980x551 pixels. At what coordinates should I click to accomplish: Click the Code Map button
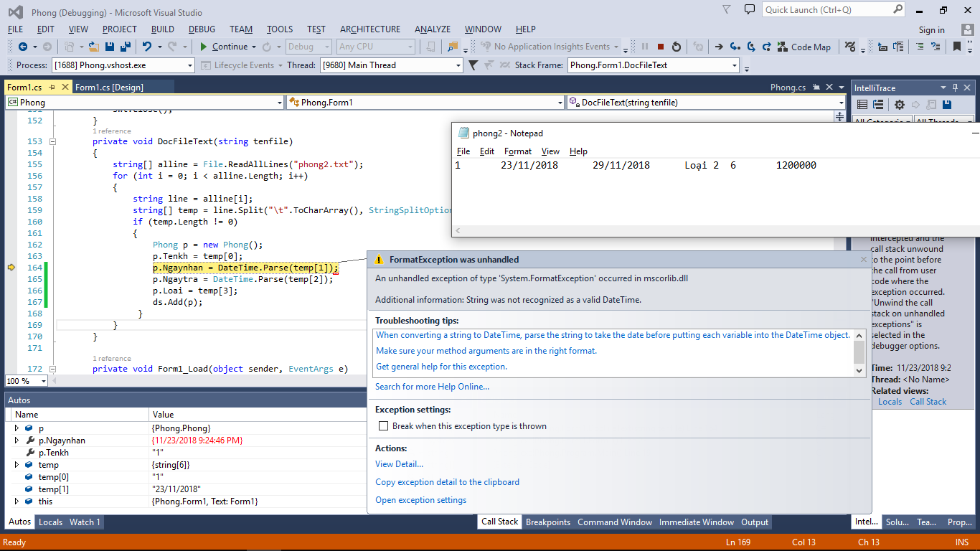[805, 47]
